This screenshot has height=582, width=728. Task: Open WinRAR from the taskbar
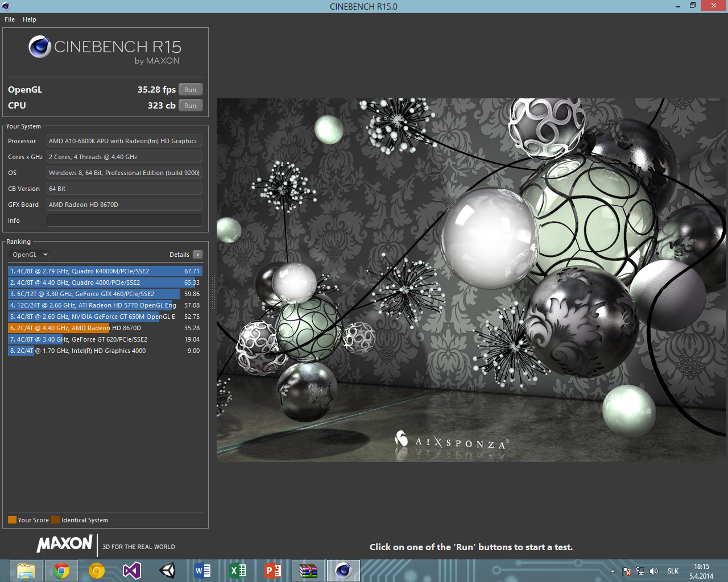(308, 571)
